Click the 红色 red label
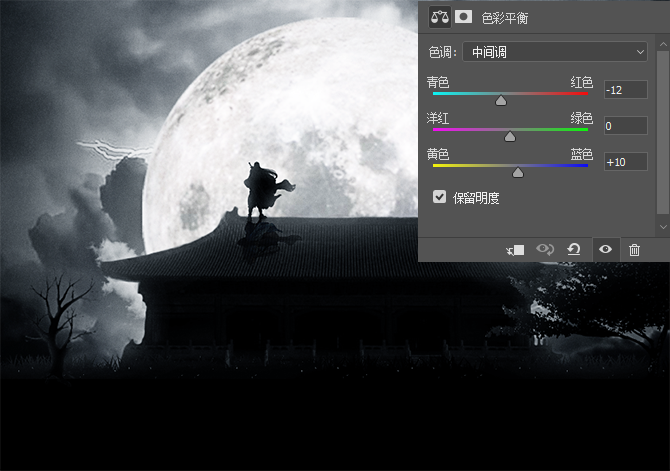 coord(582,82)
